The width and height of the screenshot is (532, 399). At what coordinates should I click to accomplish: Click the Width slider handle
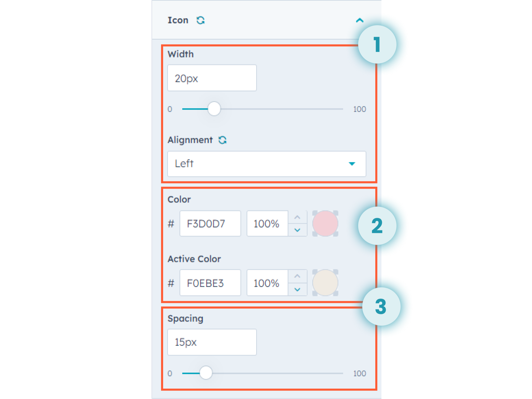(x=214, y=109)
